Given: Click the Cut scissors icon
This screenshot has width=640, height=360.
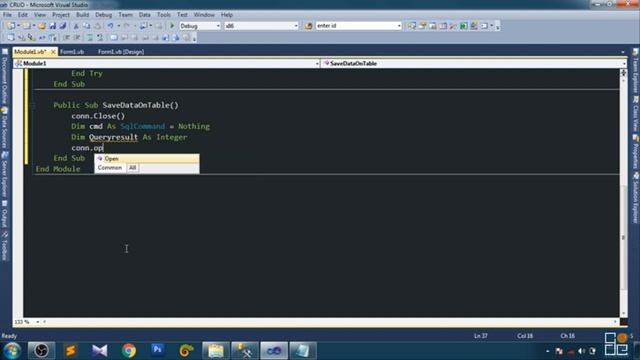Looking at the screenshot, I should [x=76, y=26].
